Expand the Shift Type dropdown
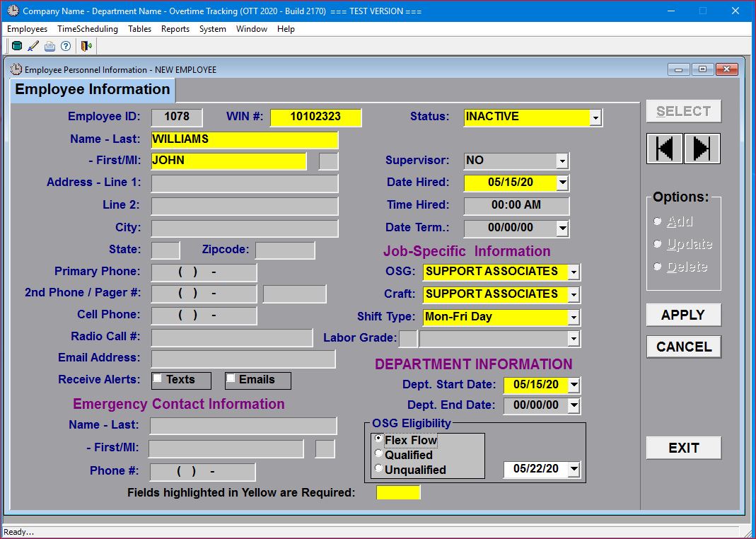The image size is (756, 539). coord(574,318)
